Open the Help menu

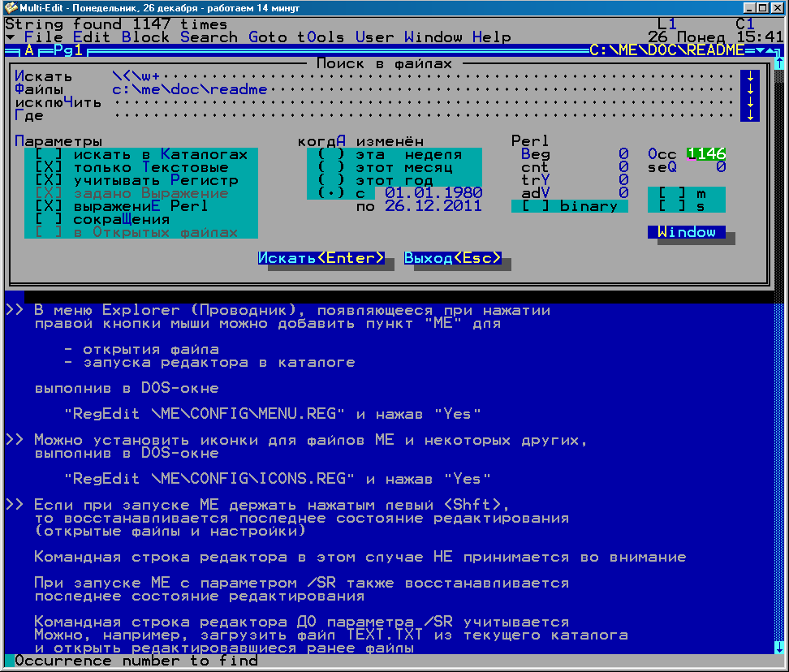point(492,37)
